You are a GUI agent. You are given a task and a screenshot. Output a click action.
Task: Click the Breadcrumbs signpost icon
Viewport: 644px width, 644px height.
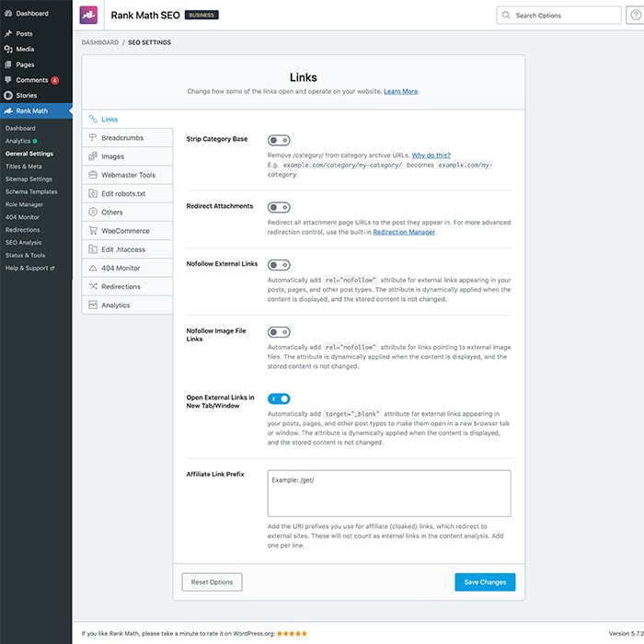[x=93, y=138]
